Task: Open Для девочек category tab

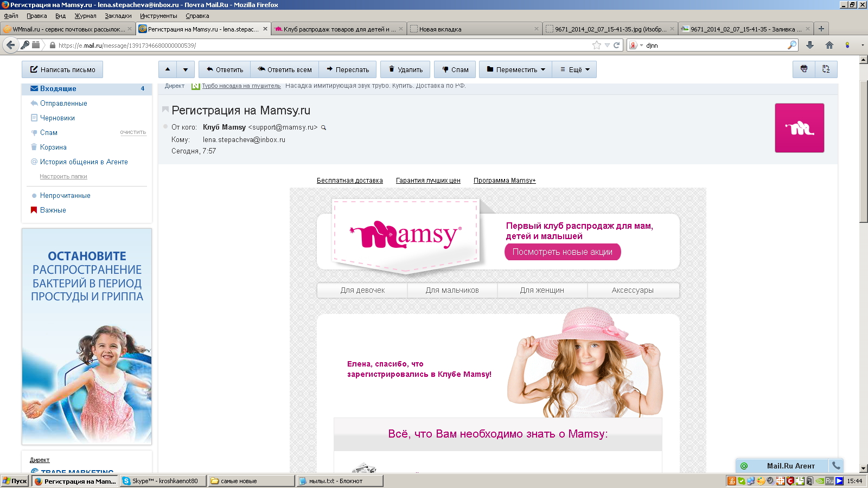Action: 362,290
